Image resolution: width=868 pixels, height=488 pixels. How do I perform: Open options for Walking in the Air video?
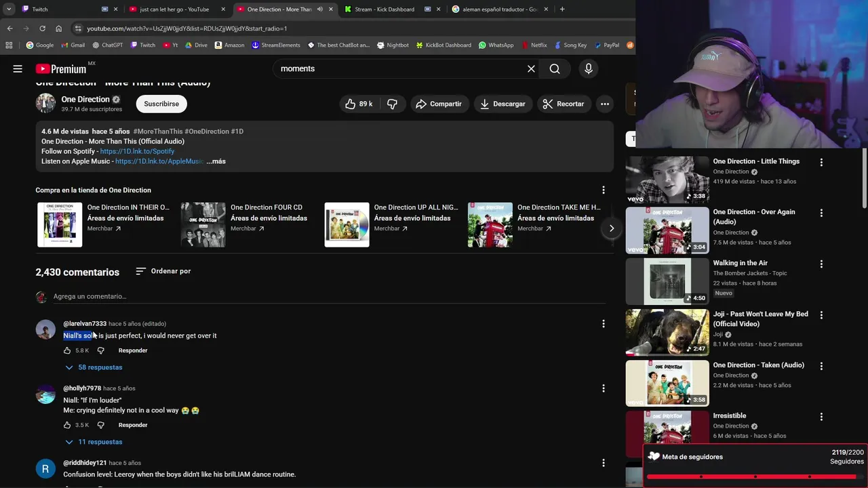[821, 264]
